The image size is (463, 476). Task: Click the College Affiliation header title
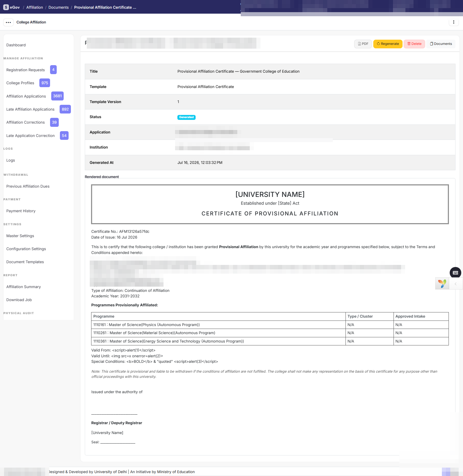31,22
